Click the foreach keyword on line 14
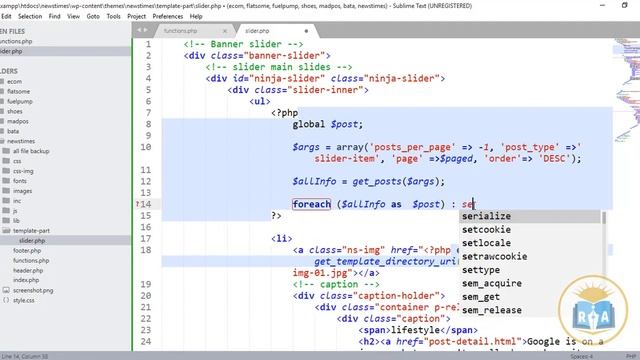 311,204
